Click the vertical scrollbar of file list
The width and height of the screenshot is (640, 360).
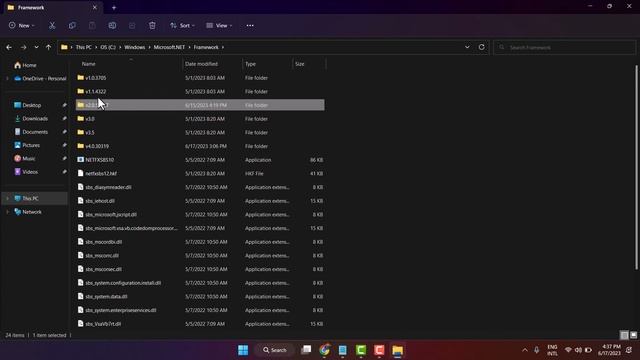[x=636, y=167]
